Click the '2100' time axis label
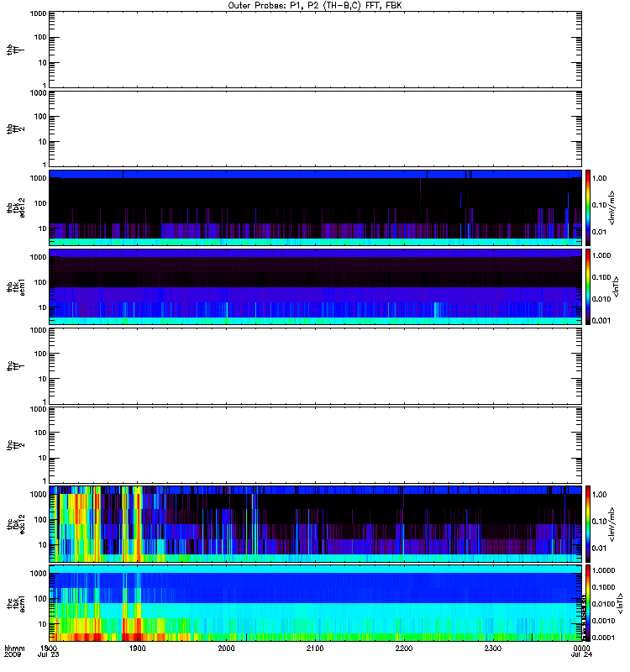630x672 pixels. [315, 648]
